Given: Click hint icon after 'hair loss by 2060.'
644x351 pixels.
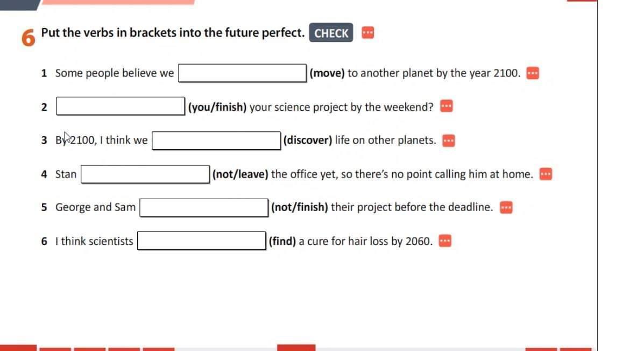Looking at the screenshot, I should coord(444,241).
